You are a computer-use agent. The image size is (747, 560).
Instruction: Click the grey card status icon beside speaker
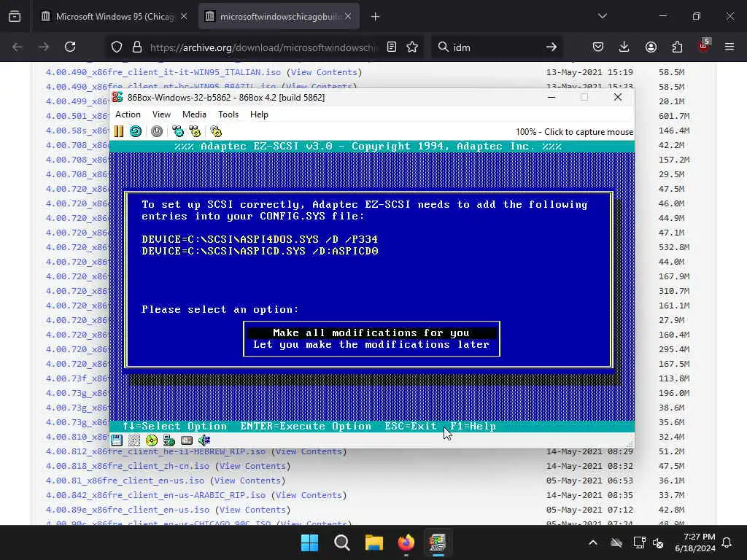pyautogui.click(x=187, y=440)
